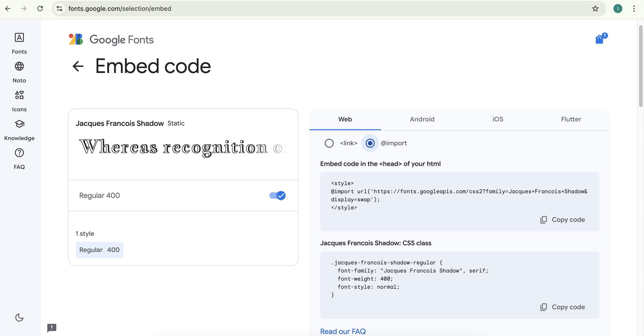Open the send feedback icon
The height and width of the screenshot is (336, 644).
(52, 328)
